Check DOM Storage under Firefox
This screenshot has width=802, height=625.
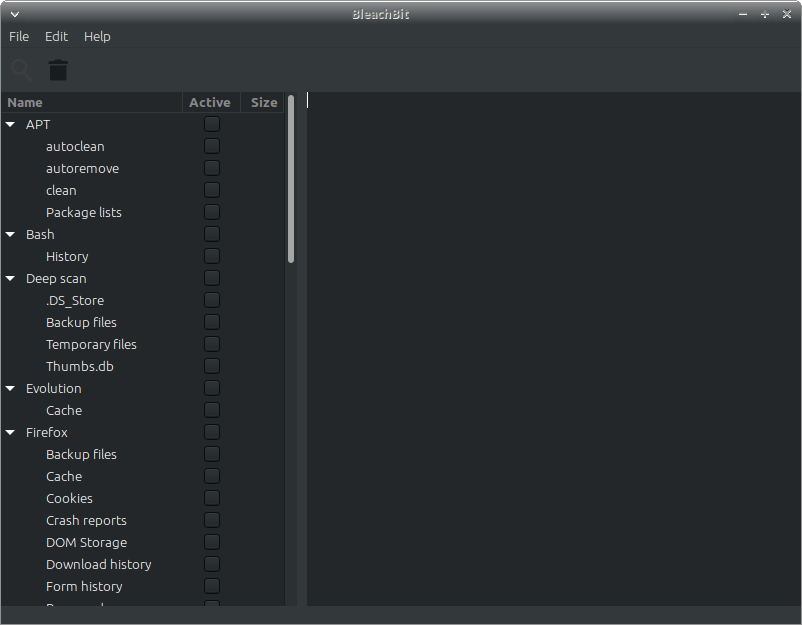point(211,542)
